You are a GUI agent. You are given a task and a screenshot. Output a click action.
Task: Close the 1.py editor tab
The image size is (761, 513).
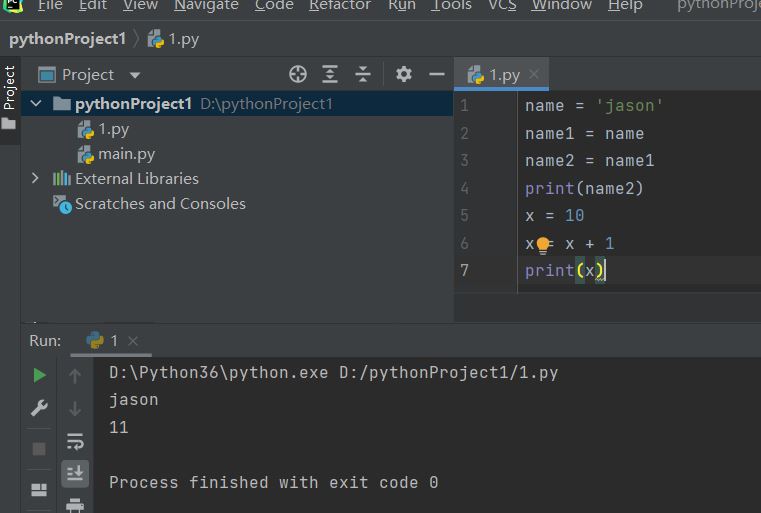pos(534,74)
